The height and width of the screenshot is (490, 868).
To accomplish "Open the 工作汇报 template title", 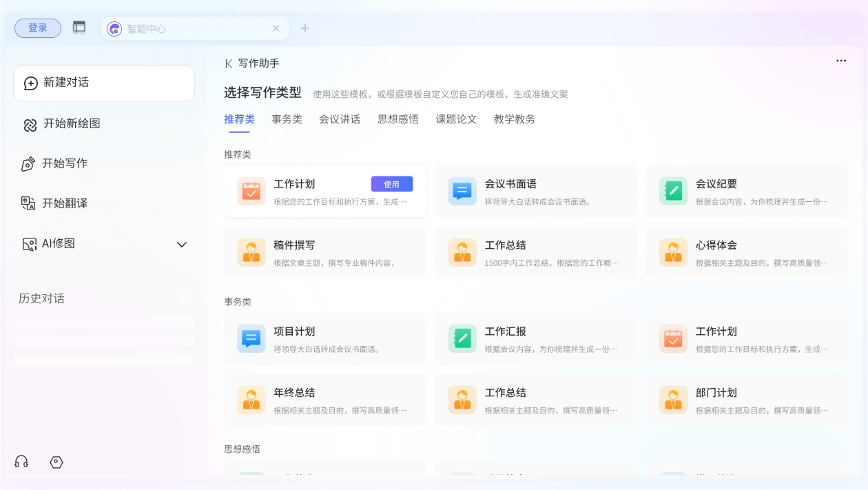I will tap(506, 331).
